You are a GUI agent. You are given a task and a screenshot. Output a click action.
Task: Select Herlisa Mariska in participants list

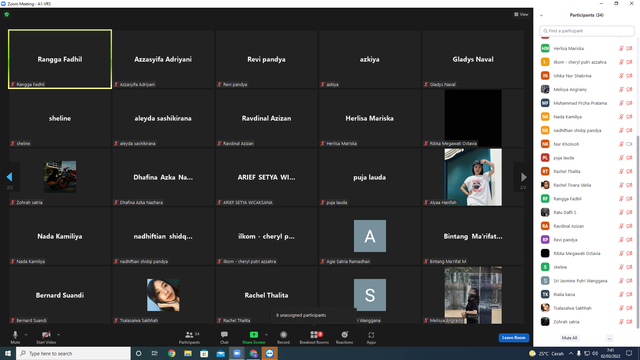pos(587,48)
